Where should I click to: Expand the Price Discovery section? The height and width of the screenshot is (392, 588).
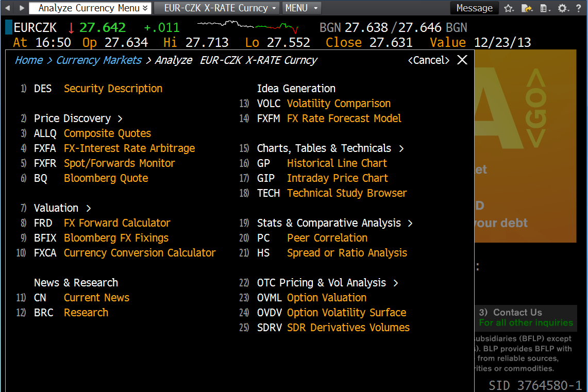(72, 118)
